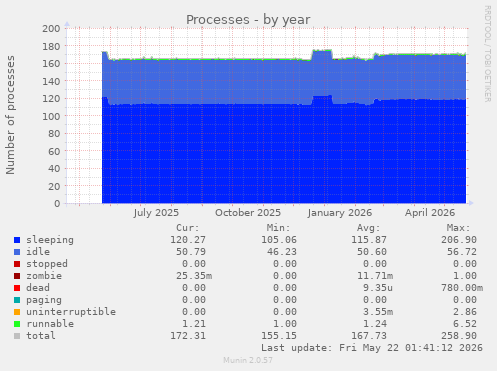497x371 pixels.
Task: Click the 'April 2026' x-axis label
Action: coord(430,213)
